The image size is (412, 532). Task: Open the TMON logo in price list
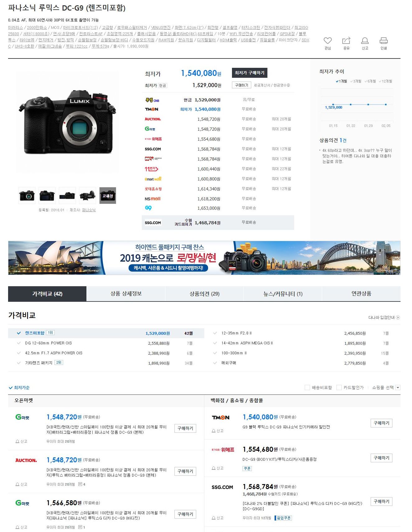tap(151, 109)
